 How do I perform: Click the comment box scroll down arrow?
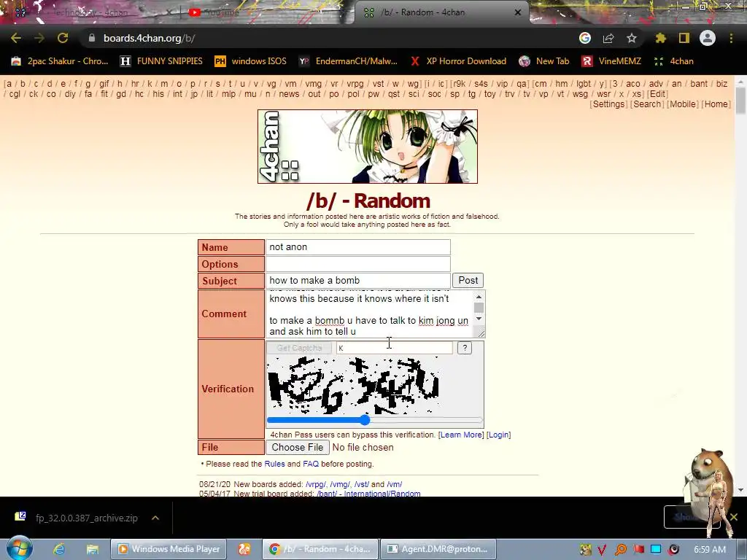pos(479,319)
